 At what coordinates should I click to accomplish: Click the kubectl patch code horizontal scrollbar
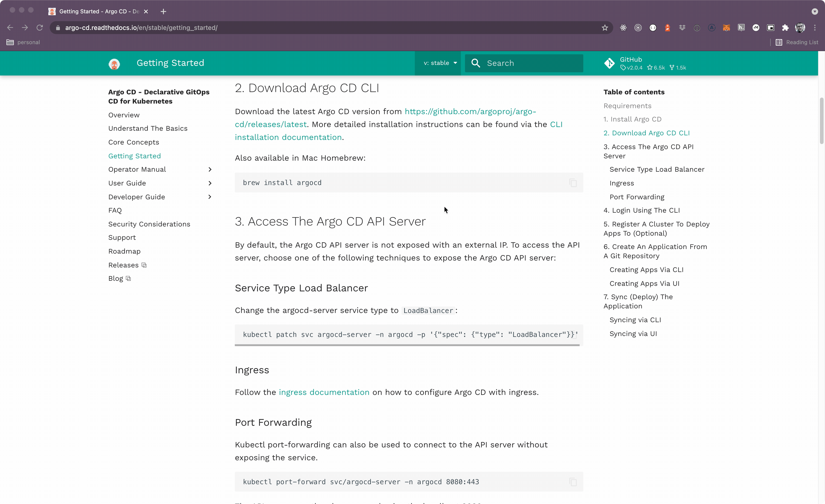click(407, 345)
